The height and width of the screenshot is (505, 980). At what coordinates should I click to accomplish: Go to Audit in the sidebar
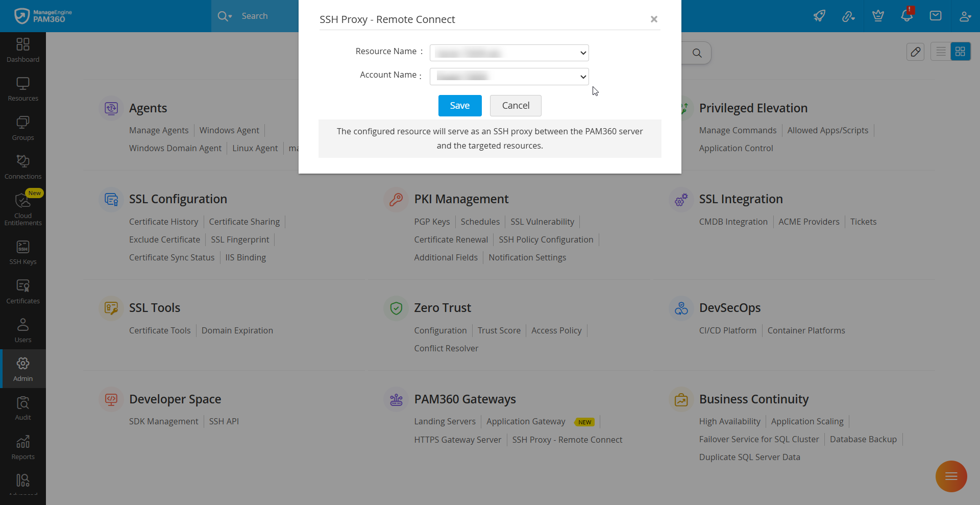coord(23,408)
